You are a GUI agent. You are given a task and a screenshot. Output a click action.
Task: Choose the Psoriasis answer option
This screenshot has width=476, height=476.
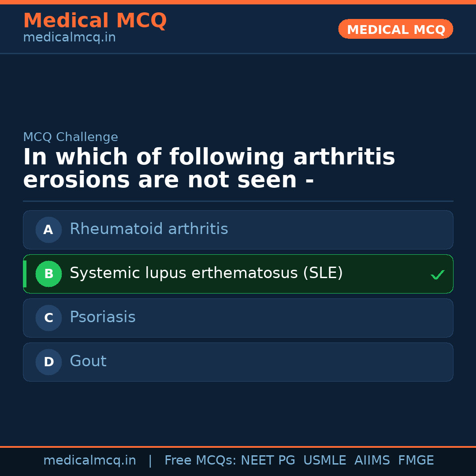click(x=103, y=317)
